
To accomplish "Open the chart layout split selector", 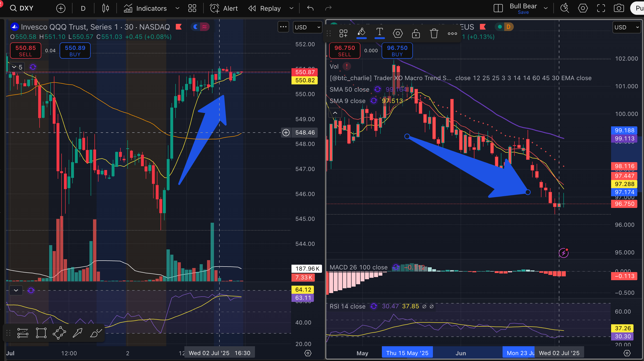I will (498, 8).
